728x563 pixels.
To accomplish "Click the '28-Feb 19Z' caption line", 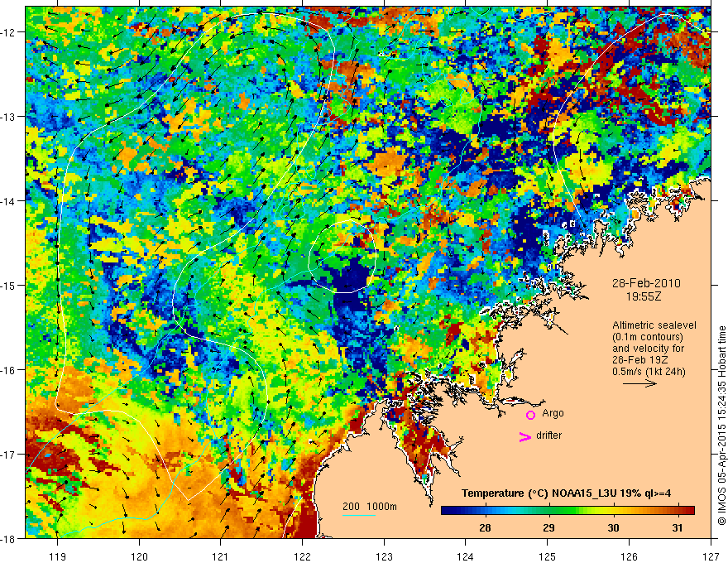I will point(639,360).
